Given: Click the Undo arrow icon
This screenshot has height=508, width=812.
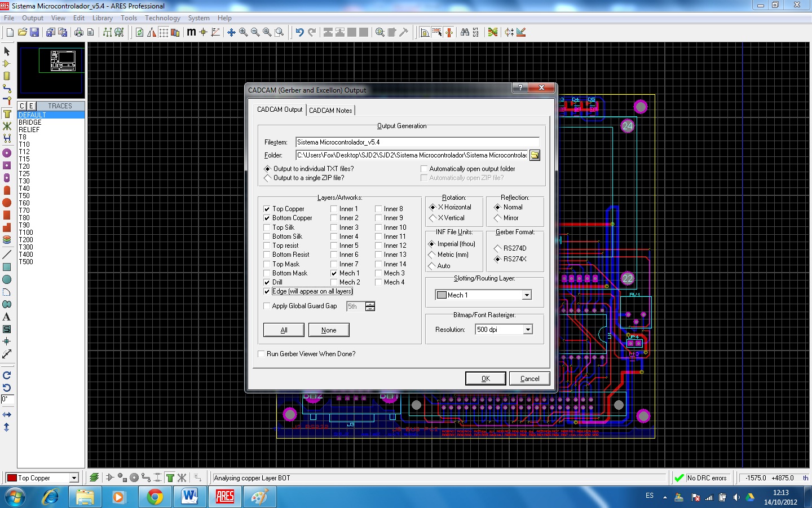Looking at the screenshot, I should pyautogui.click(x=299, y=32).
